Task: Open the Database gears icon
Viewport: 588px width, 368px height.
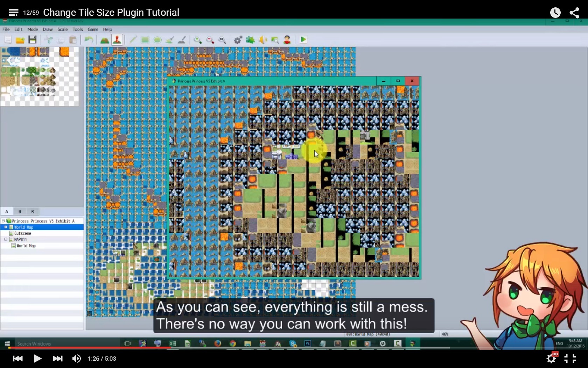Action: (x=238, y=40)
